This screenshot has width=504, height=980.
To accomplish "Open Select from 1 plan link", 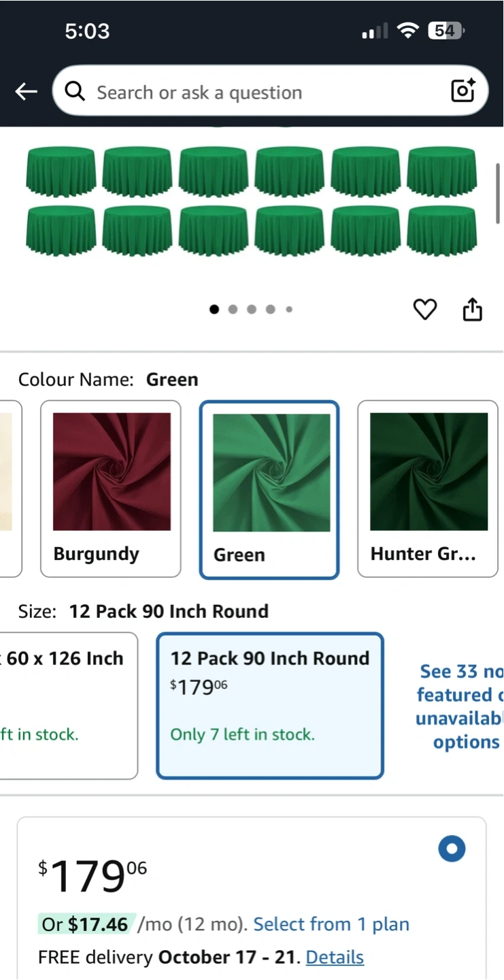I will [331, 924].
